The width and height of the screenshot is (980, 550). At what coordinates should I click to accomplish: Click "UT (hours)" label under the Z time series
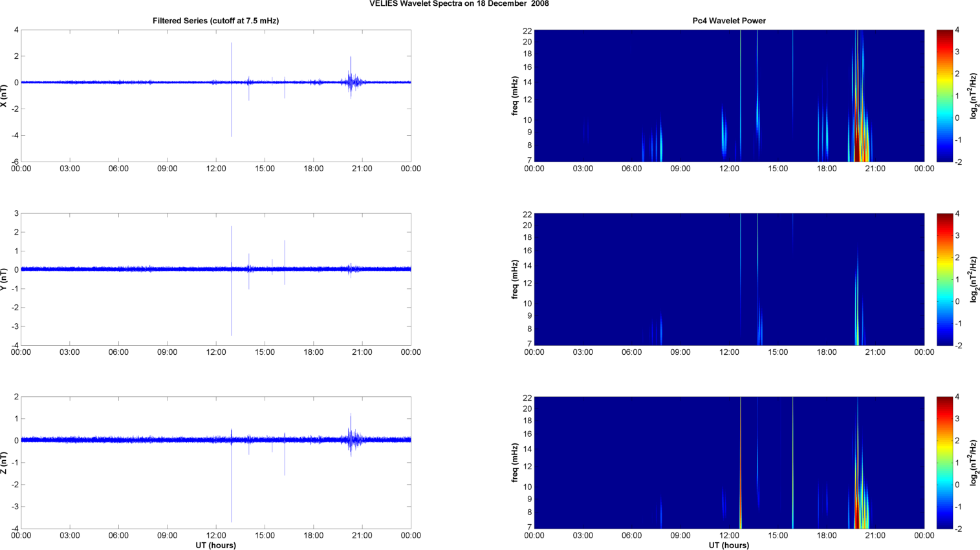coord(215,545)
